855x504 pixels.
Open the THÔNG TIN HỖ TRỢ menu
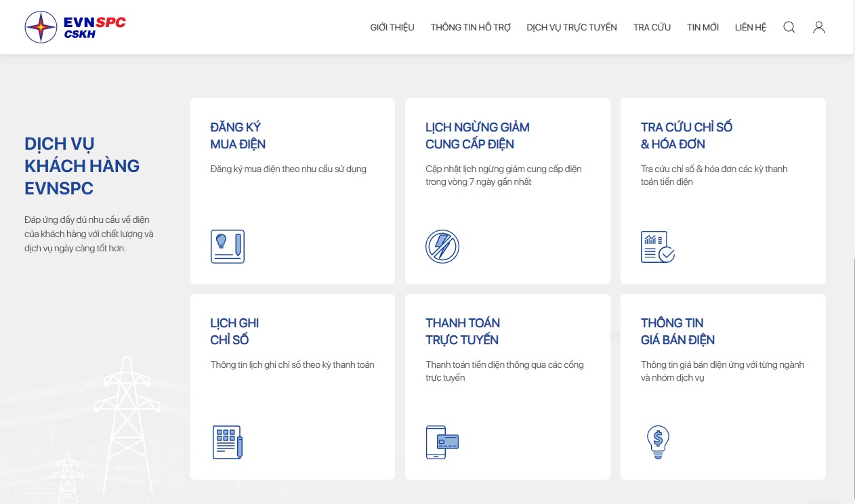point(470,28)
